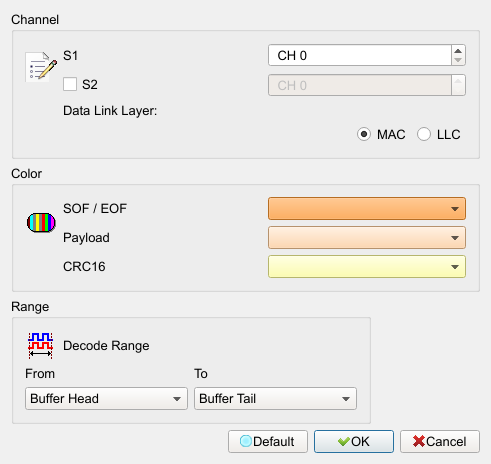Image resolution: width=491 pixels, height=464 pixels.
Task: Click the S1 label
Action: tap(70, 55)
